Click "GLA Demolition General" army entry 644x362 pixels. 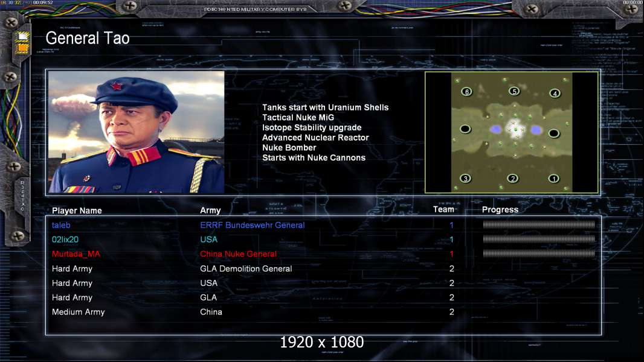click(246, 269)
